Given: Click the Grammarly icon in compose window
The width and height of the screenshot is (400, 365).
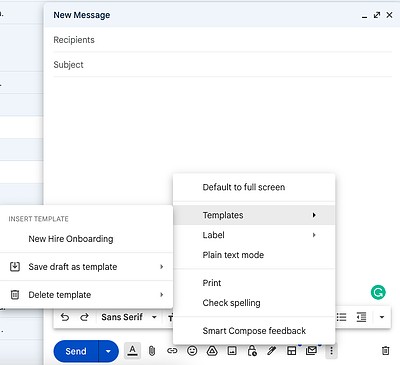Looking at the screenshot, I should coord(378,292).
